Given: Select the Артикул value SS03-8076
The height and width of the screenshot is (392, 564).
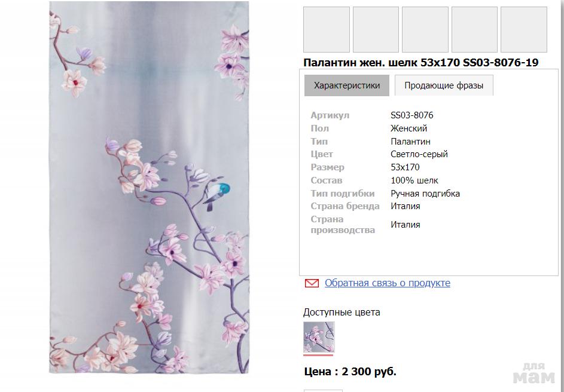Looking at the screenshot, I should (x=412, y=115).
